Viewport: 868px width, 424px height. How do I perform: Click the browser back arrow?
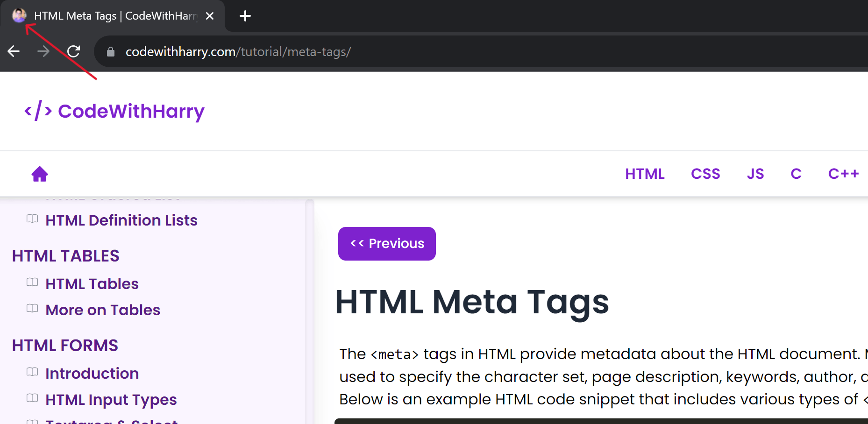(x=14, y=51)
